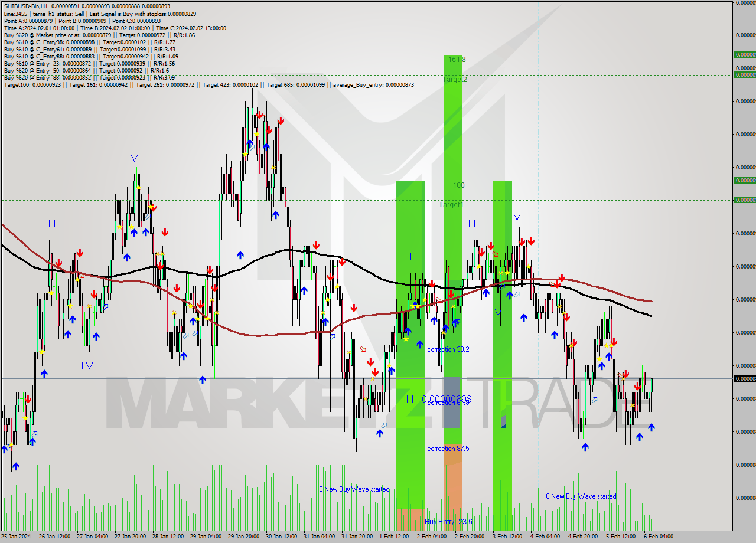Click the black current price tag on price axis

744,379
